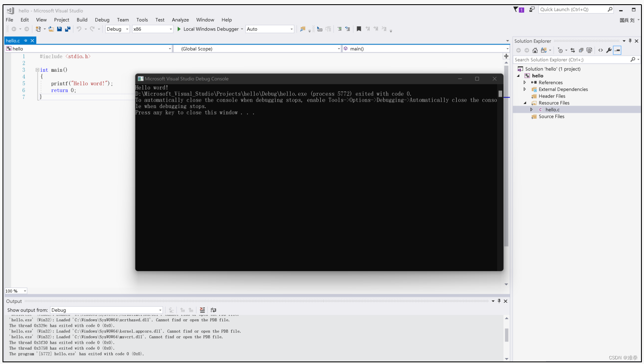
Task: Open the Project menu
Action: pyautogui.click(x=62, y=20)
